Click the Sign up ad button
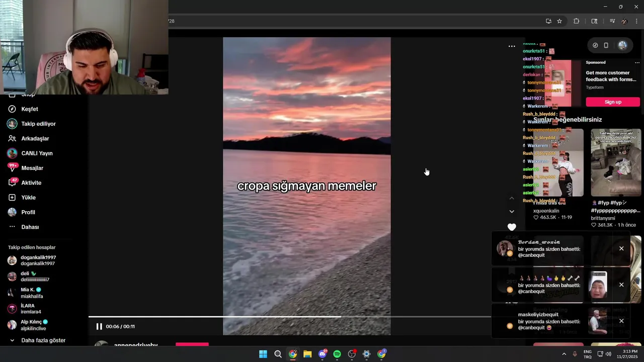The width and height of the screenshot is (644, 362). pos(613,102)
